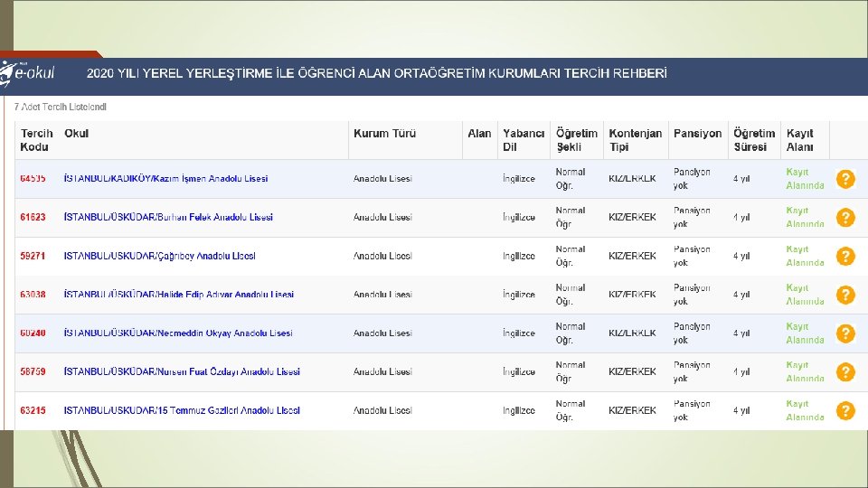Click İngilizce in the 15 Temmuz Gazileri row
The image size is (868, 488).
tap(519, 410)
